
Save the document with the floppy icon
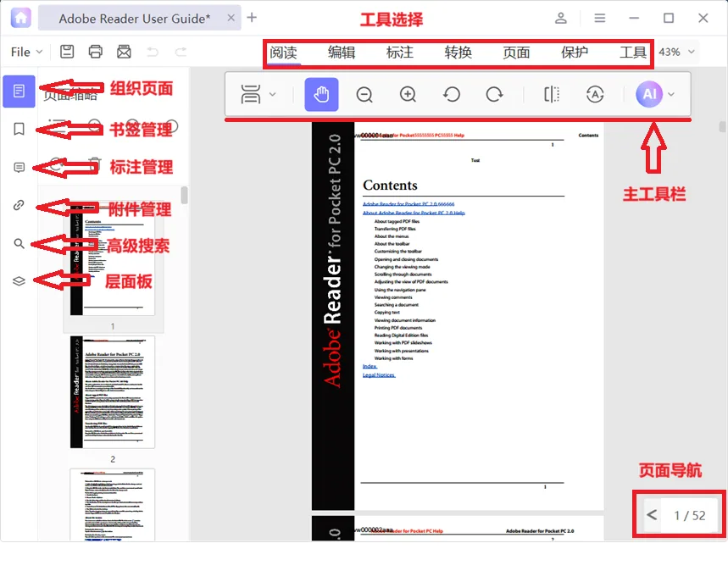pos(67,52)
